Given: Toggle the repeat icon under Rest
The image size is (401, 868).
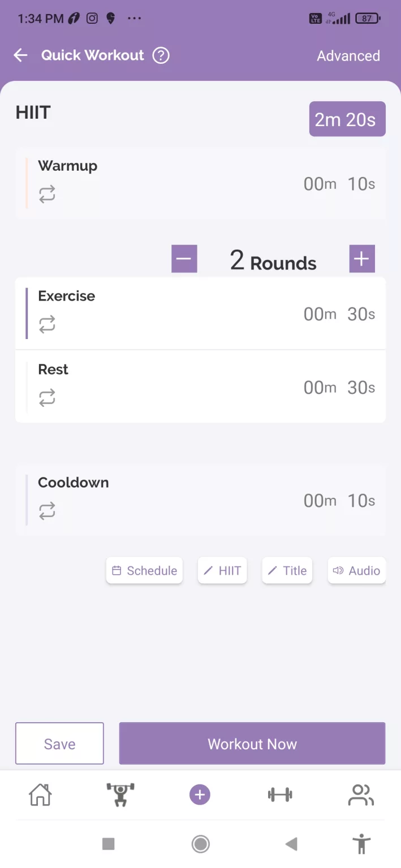Looking at the screenshot, I should (47, 398).
